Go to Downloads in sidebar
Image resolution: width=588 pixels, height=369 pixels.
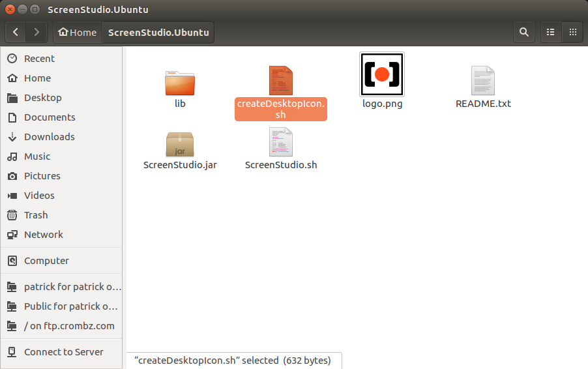pos(50,137)
